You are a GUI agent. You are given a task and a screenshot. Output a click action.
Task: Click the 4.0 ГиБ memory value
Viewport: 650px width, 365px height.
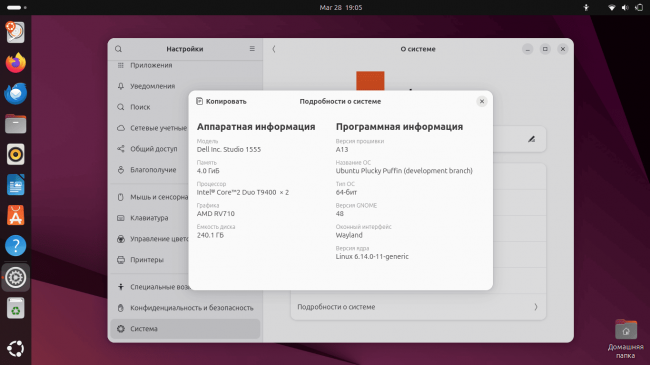[208, 171]
